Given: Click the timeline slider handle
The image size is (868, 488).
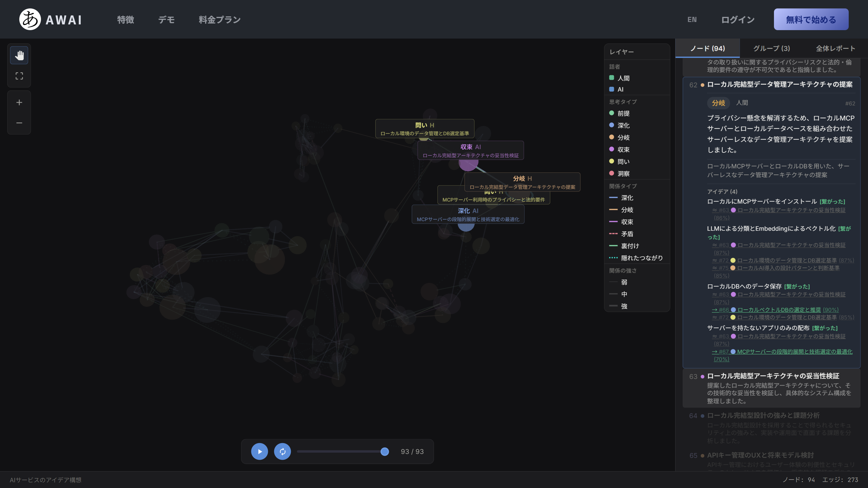Looking at the screenshot, I should (x=385, y=451).
